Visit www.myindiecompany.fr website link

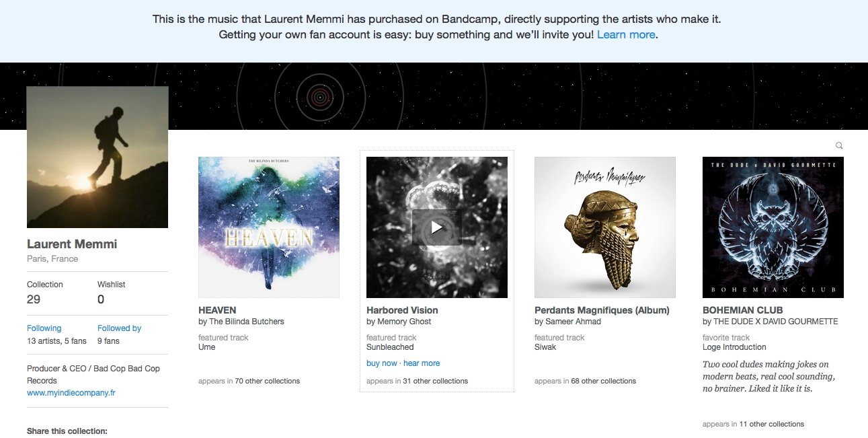coord(71,393)
